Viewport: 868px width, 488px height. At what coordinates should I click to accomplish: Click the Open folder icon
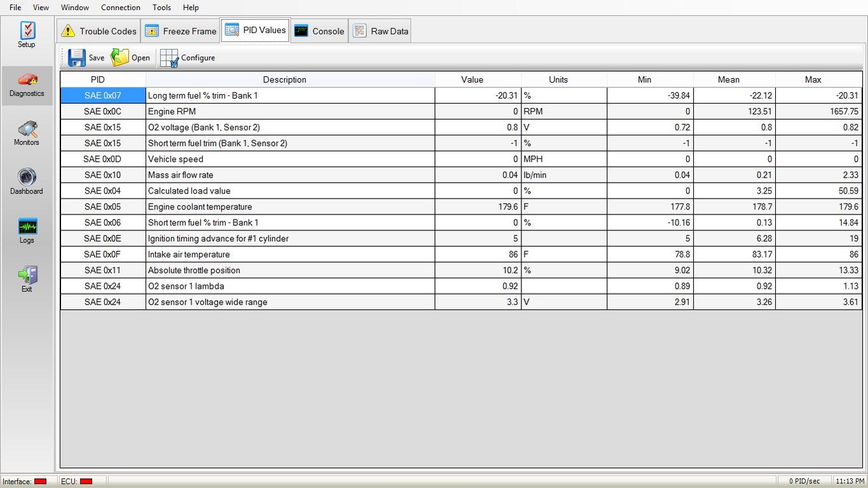[120, 57]
